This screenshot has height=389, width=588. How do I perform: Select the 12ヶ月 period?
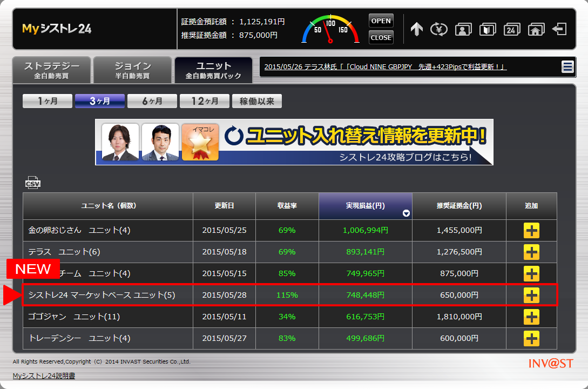click(205, 101)
